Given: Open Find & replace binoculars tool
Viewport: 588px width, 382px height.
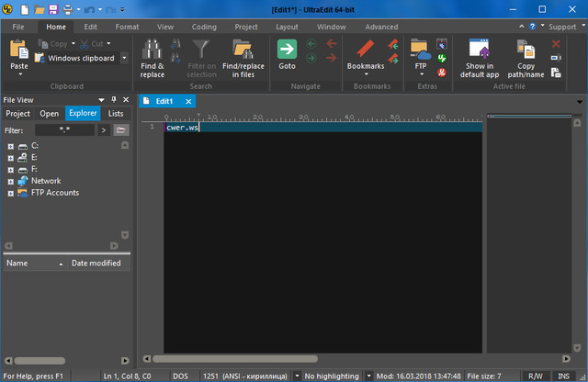Looking at the screenshot, I should coord(153,49).
